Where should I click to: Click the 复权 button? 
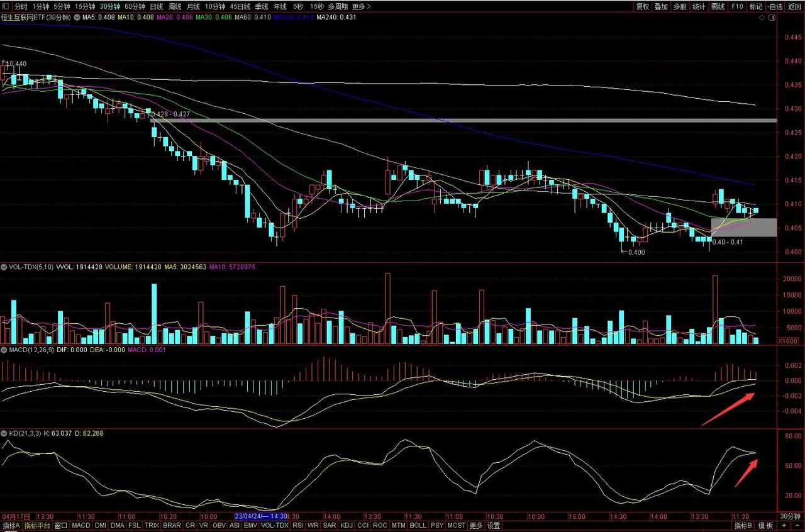(643, 6)
